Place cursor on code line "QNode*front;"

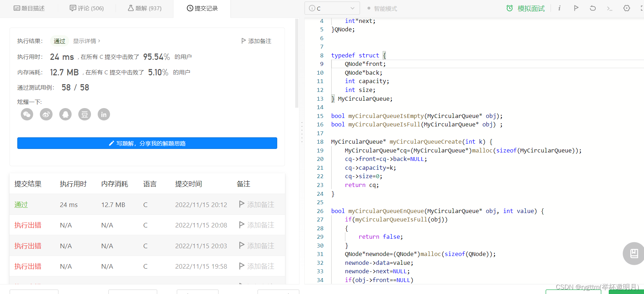[x=365, y=64]
